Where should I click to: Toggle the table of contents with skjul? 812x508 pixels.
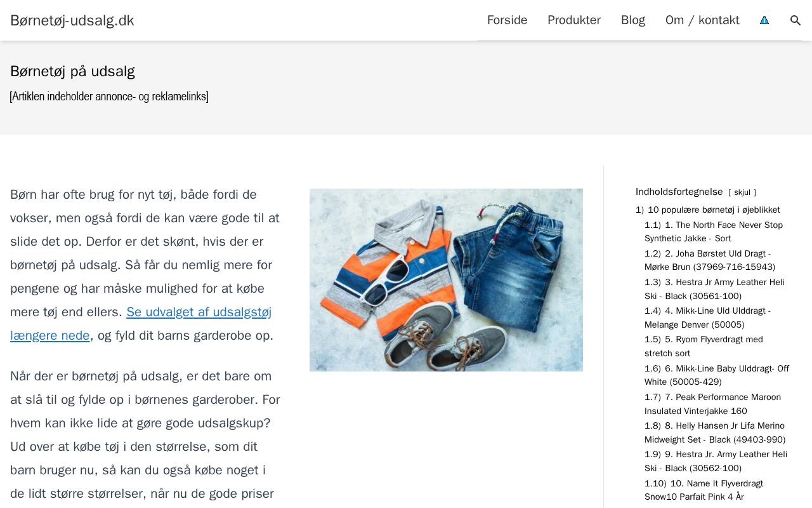tap(742, 192)
